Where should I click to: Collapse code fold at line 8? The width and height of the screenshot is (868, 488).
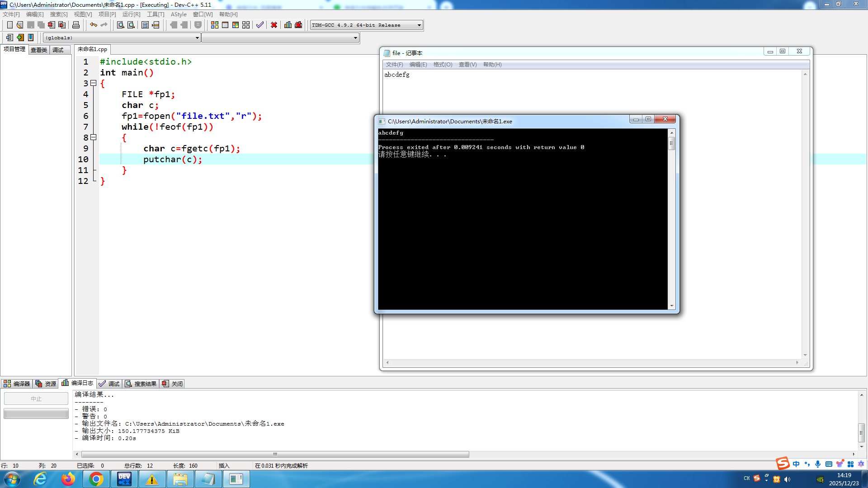(94, 137)
